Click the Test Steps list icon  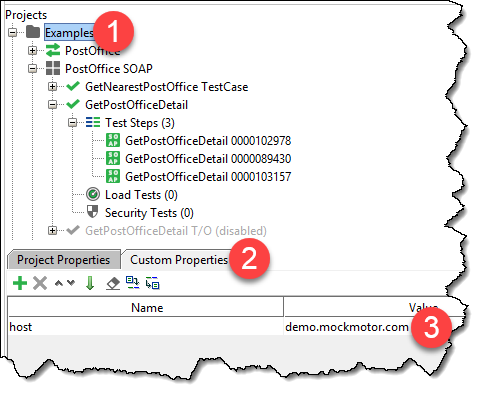pyautogui.click(x=93, y=122)
